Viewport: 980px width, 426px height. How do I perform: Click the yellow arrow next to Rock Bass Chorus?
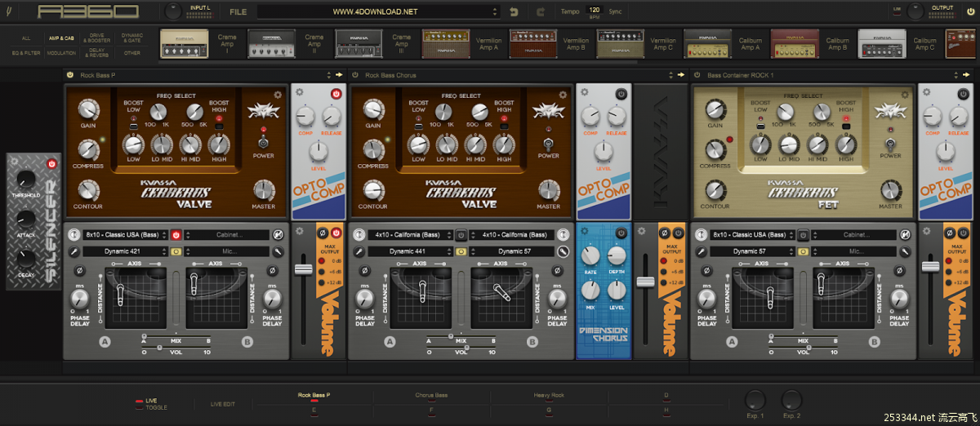click(679, 75)
